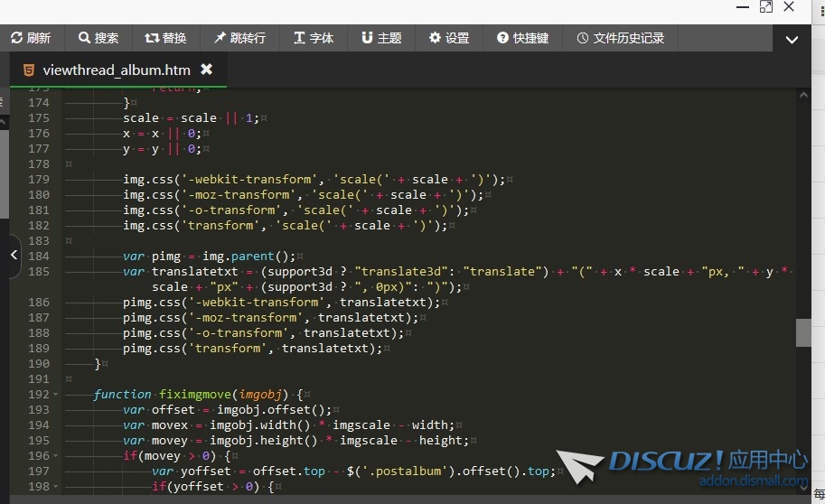The image size is (825, 504).
Task: Click the font (字体) T icon
Action: 299,38
